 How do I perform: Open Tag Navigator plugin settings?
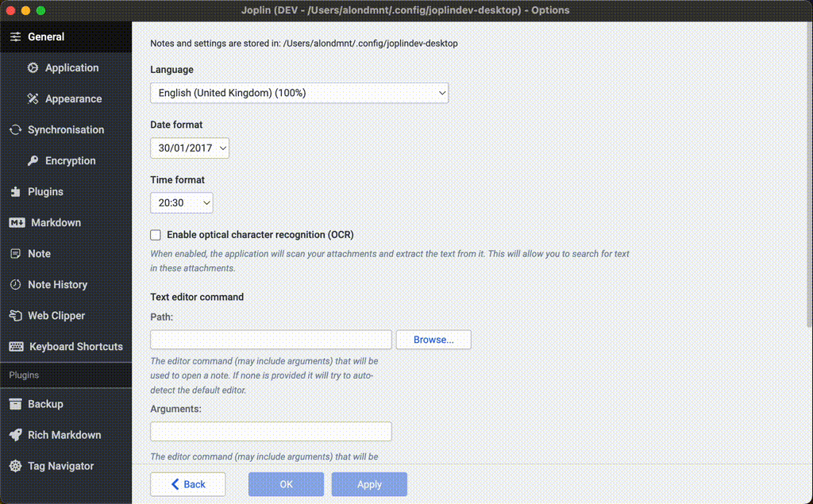66,466
